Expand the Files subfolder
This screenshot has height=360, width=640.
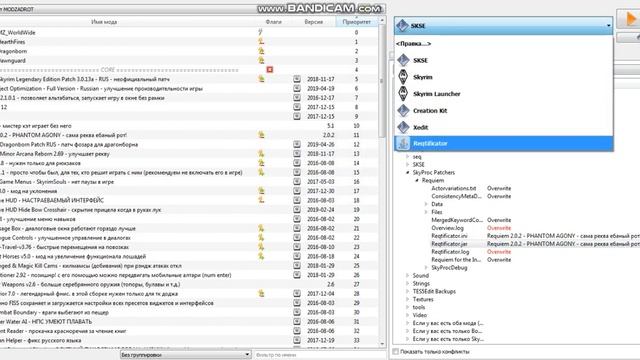pos(426,212)
